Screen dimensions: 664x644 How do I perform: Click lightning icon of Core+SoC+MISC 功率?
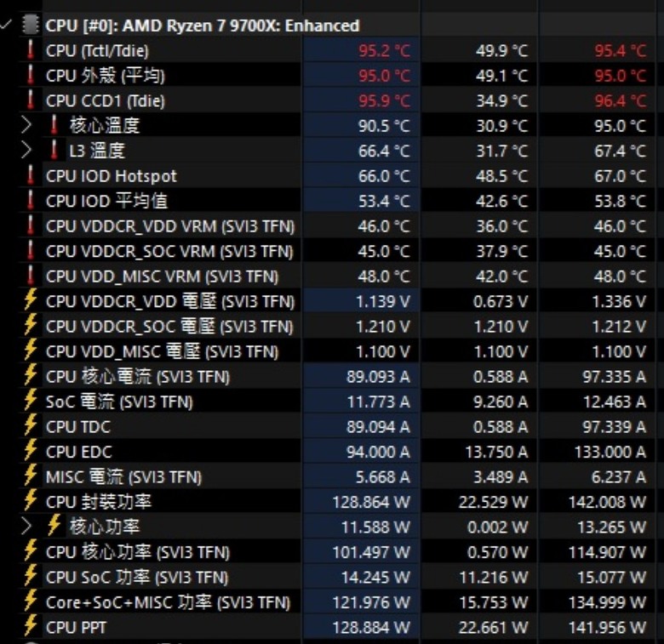click(30, 601)
